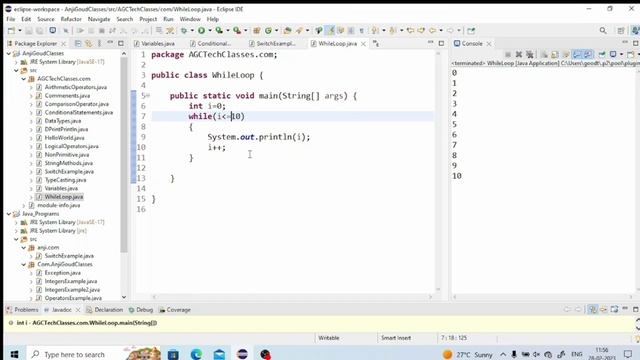Collapse the anji.com package
This screenshot has height=360, width=640.
(x=24, y=247)
